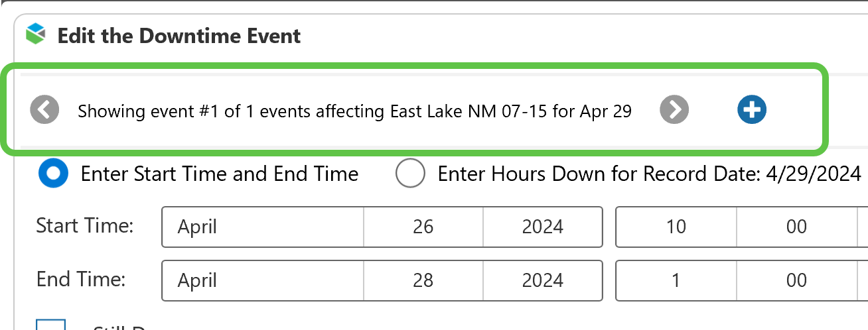868x330 pixels.
Task: Click the Start Time day field showing 26
Action: point(423,227)
